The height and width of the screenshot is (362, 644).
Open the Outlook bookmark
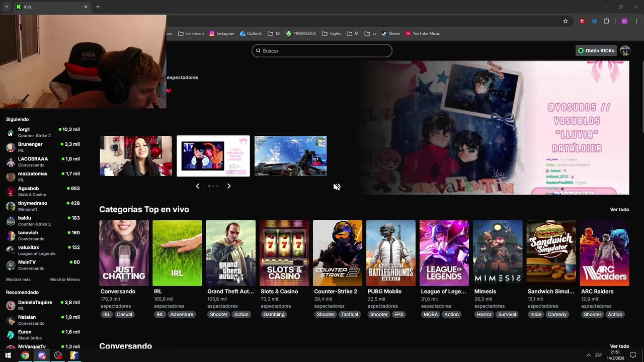point(251,34)
